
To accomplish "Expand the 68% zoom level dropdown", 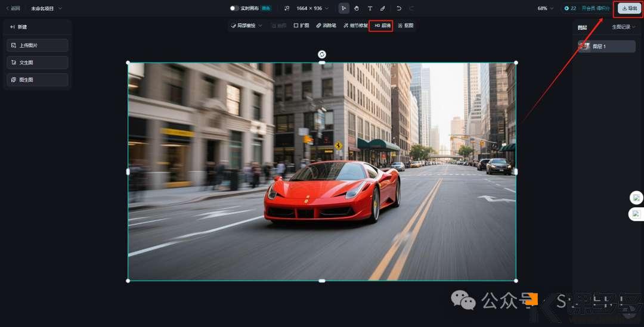I will tap(545, 8).
